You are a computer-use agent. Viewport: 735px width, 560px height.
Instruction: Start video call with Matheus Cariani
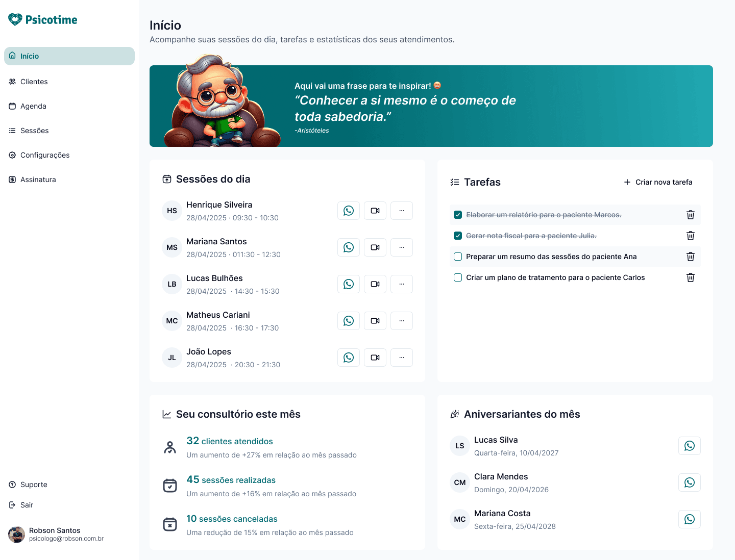click(x=375, y=321)
